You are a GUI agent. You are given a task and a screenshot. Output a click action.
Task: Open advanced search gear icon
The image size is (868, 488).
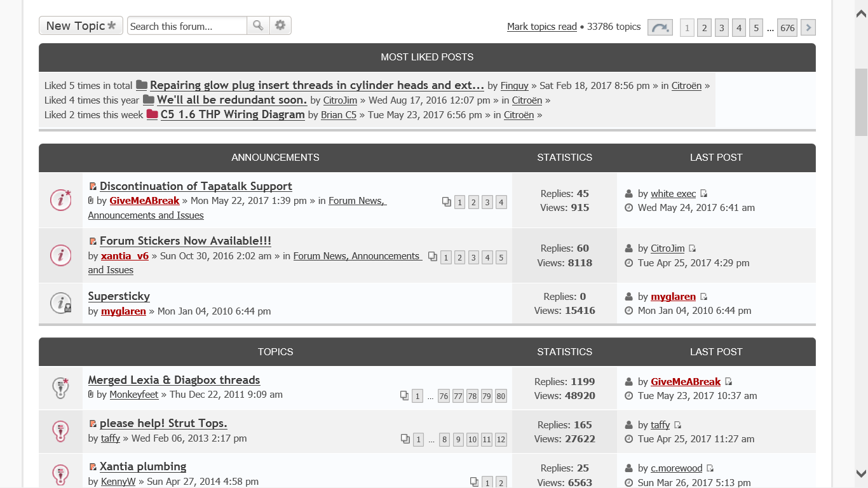pos(280,25)
